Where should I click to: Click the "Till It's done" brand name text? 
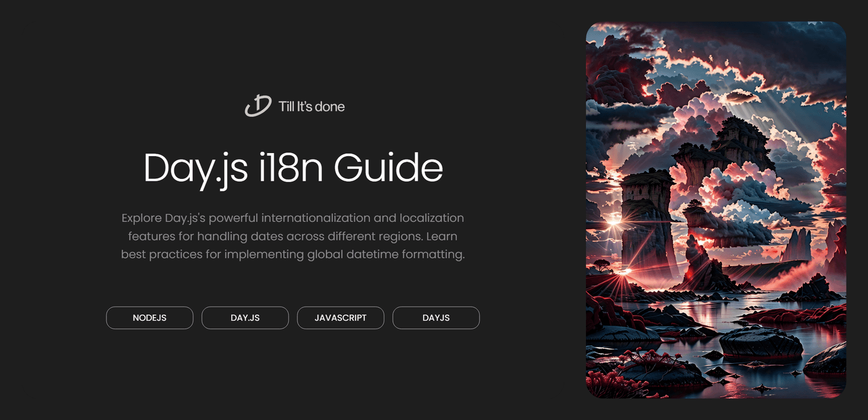pyautogui.click(x=311, y=107)
